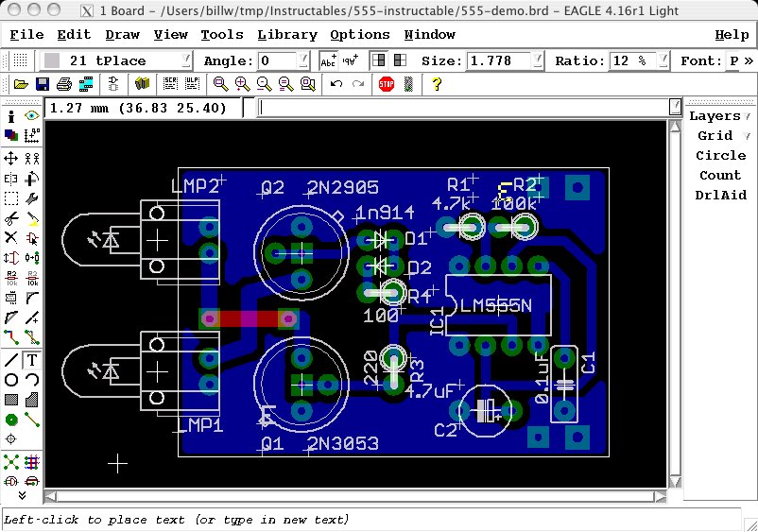Select the Circle drawing tool
This screenshot has width=758, height=532.
(x=11, y=380)
